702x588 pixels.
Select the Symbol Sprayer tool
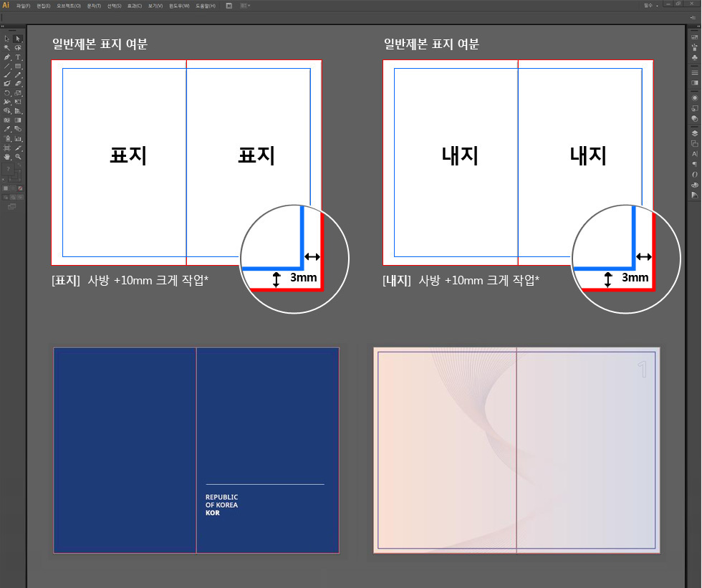(x=6, y=138)
